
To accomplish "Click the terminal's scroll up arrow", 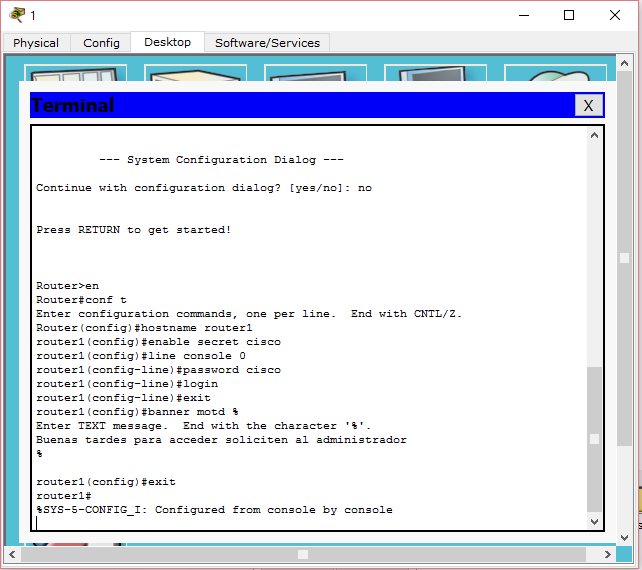I will click(595, 136).
